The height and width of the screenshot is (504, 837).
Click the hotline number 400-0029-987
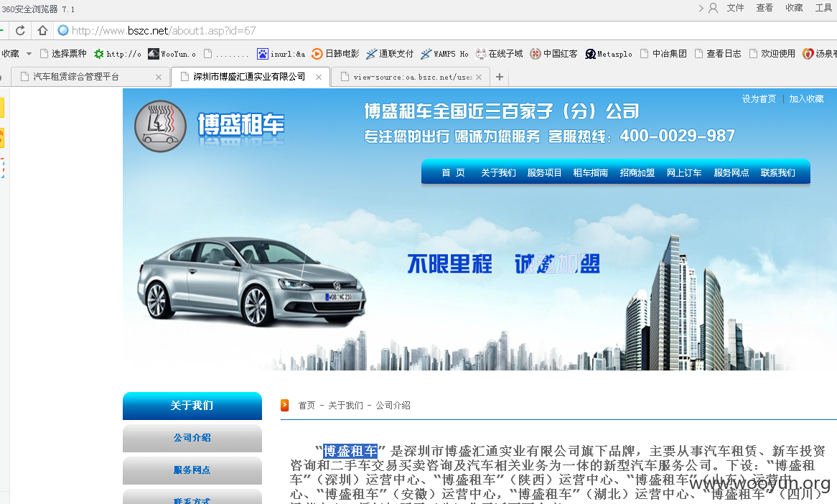pos(678,136)
